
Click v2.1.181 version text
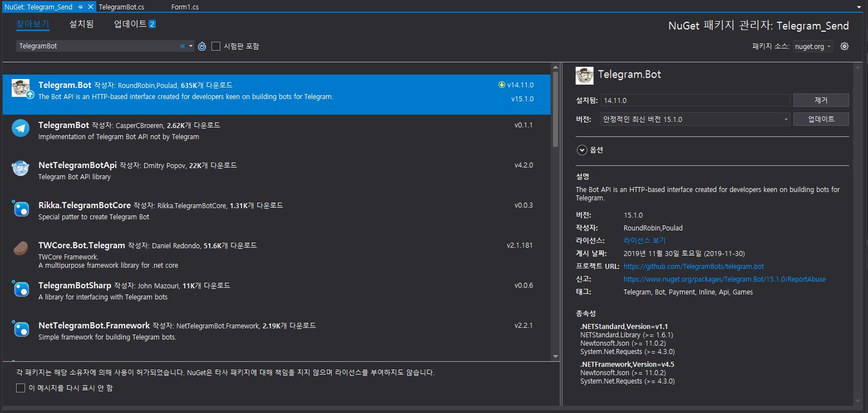(x=520, y=245)
